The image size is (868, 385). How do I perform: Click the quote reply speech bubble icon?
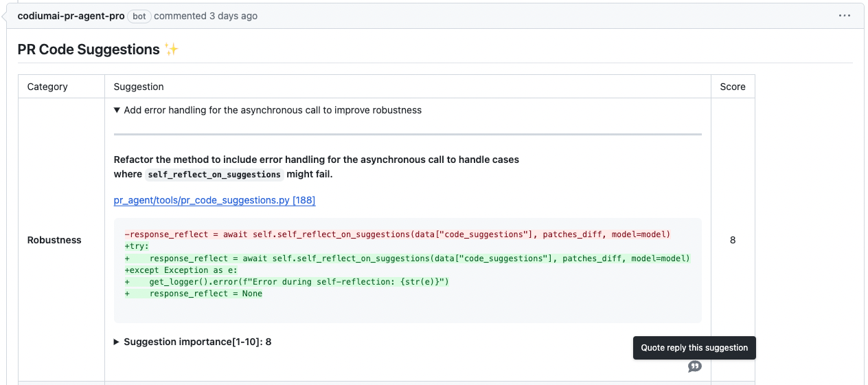(695, 366)
